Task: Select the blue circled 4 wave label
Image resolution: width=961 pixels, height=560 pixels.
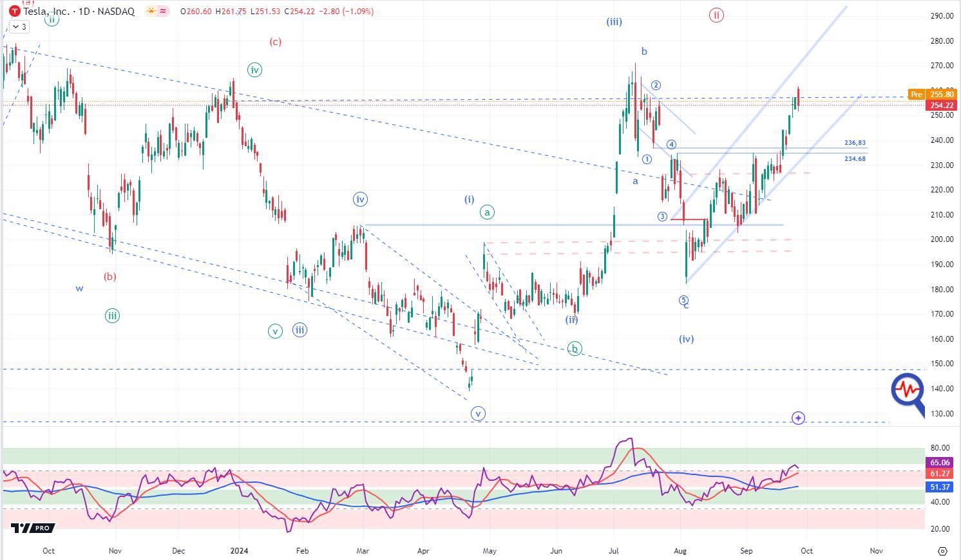Action: pos(671,145)
